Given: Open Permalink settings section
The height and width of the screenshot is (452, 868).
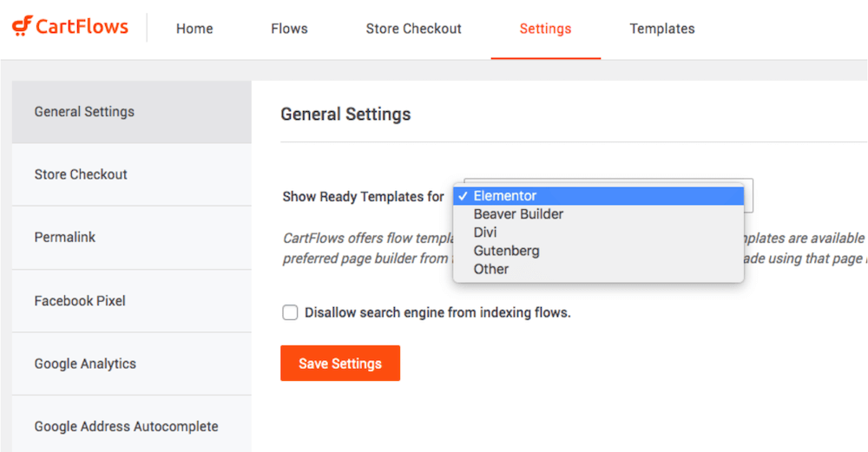Looking at the screenshot, I should pyautogui.click(x=132, y=238).
